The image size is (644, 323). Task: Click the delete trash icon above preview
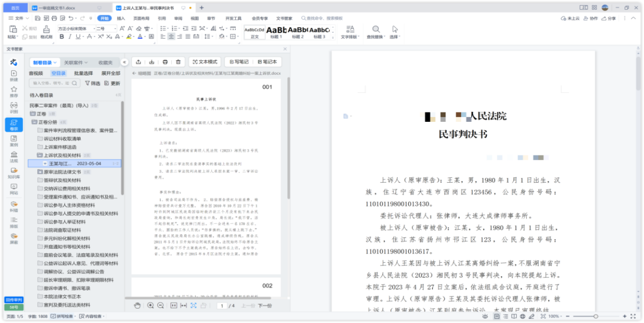point(178,61)
